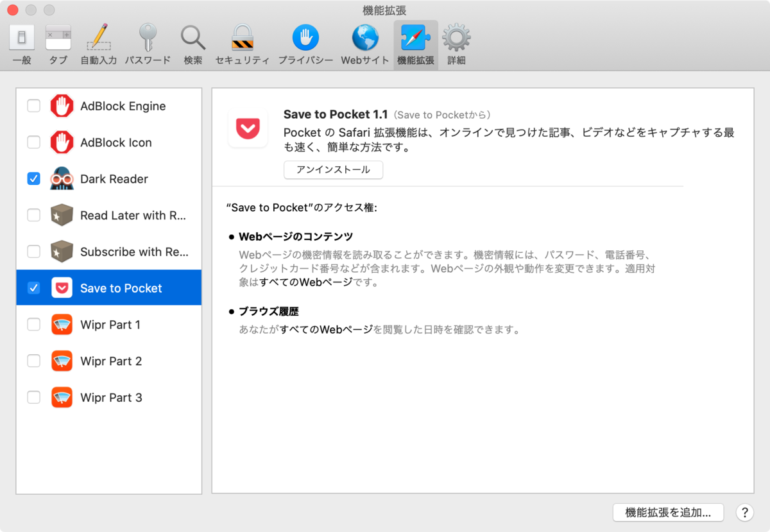Image resolution: width=770 pixels, height=532 pixels.
Task: Click the Subscribe with Re... box icon
Action: pos(62,252)
